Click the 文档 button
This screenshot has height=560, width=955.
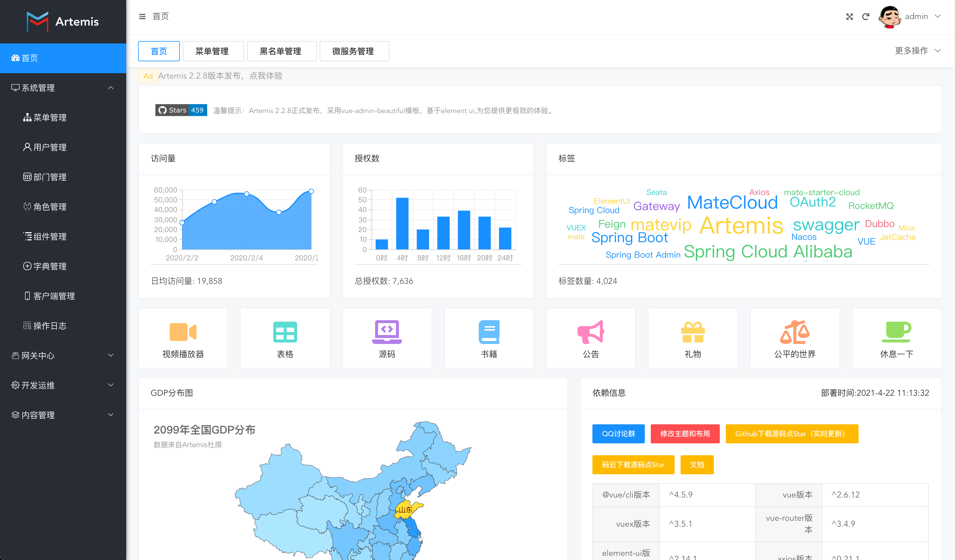click(697, 465)
